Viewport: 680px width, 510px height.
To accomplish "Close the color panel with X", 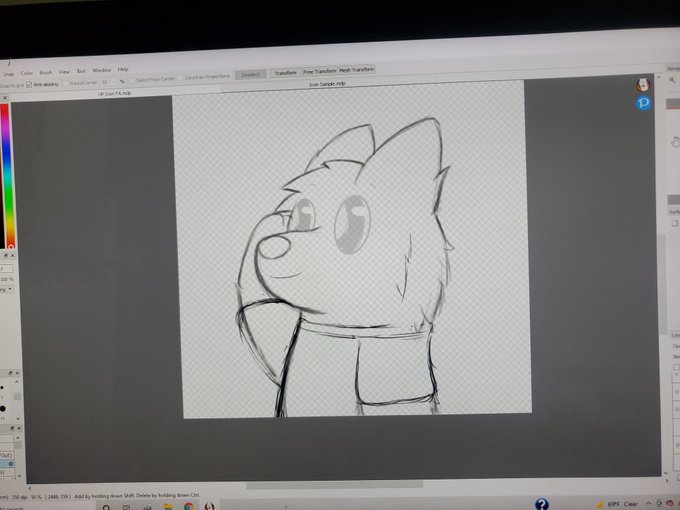I will click(5, 98).
